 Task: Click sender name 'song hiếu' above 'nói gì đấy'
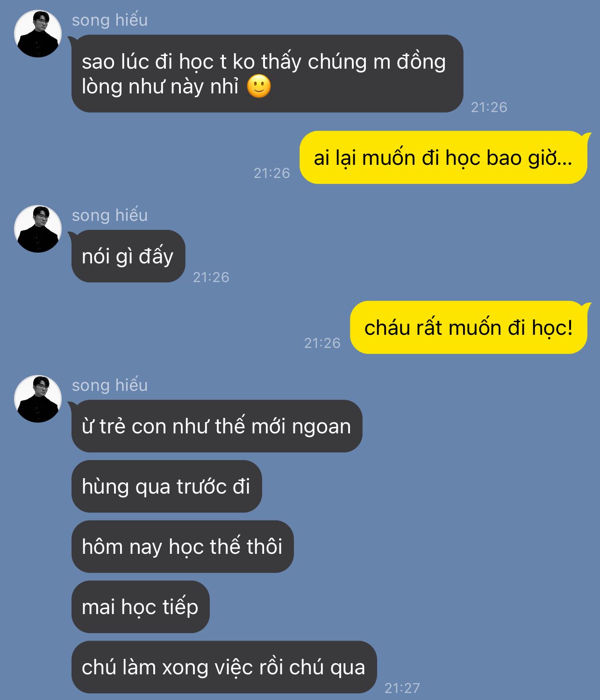click(x=110, y=215)
